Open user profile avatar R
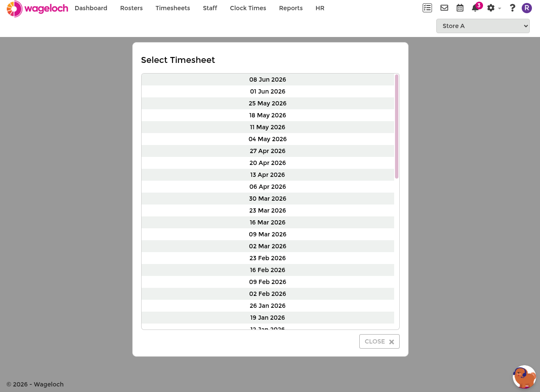 click(527, 8)
